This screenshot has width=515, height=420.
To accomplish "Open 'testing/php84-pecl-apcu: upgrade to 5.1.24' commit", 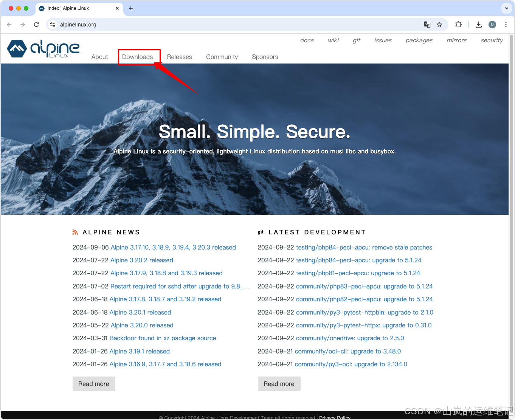I will coord(358,260).
